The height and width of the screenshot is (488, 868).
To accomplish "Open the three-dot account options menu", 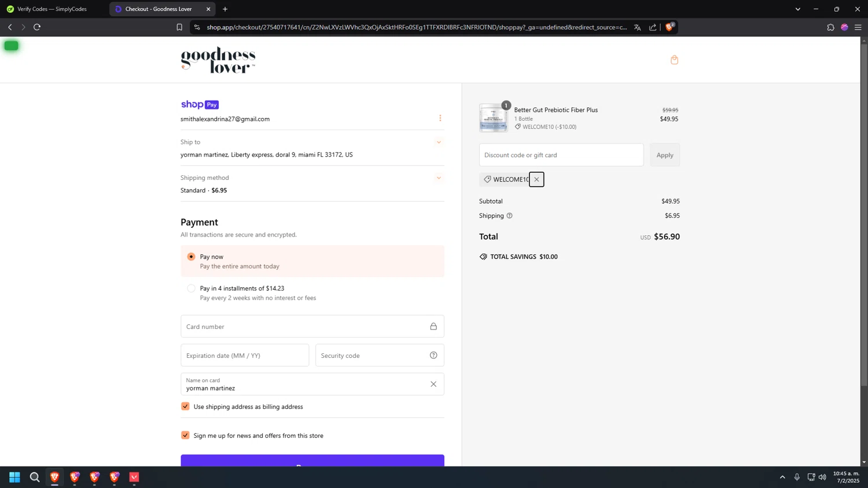I will pyautogui.click(x=440, y=118).
